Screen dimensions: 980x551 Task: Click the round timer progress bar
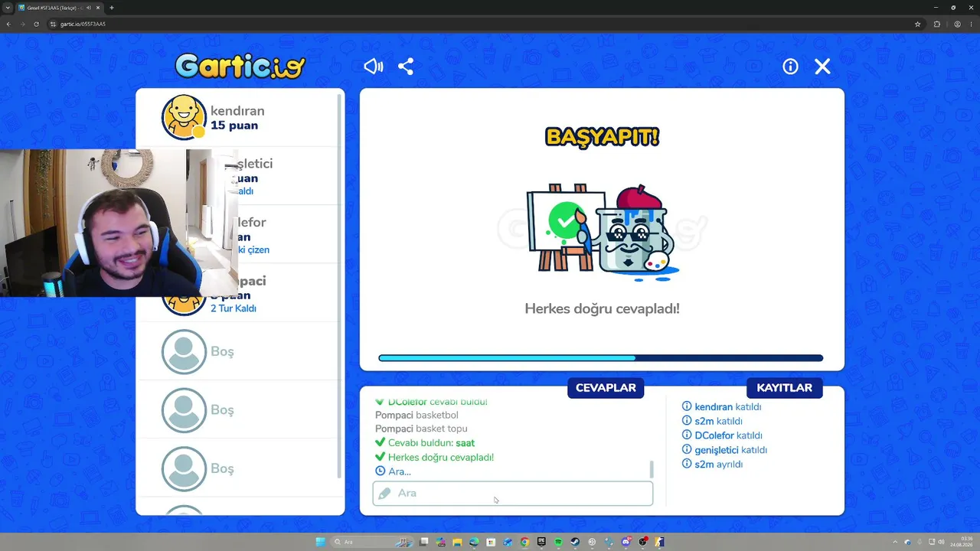click(601, 358)
